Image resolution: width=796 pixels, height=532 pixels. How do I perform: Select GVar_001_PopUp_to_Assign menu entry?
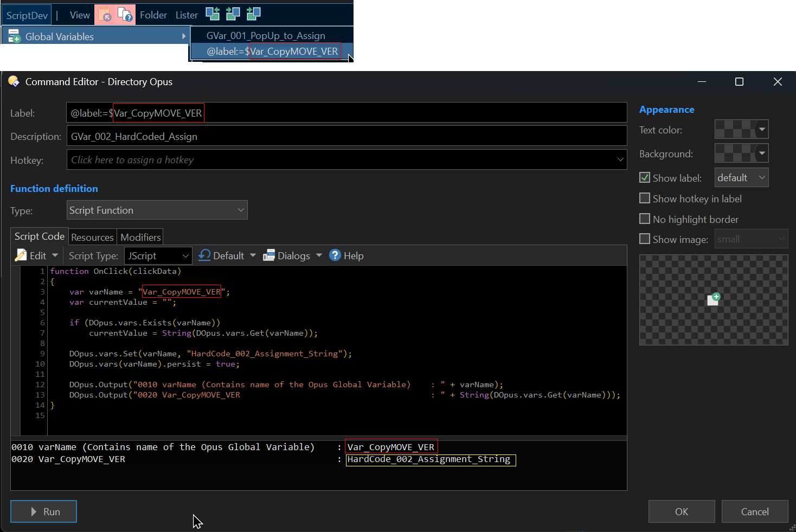[266, 36]
